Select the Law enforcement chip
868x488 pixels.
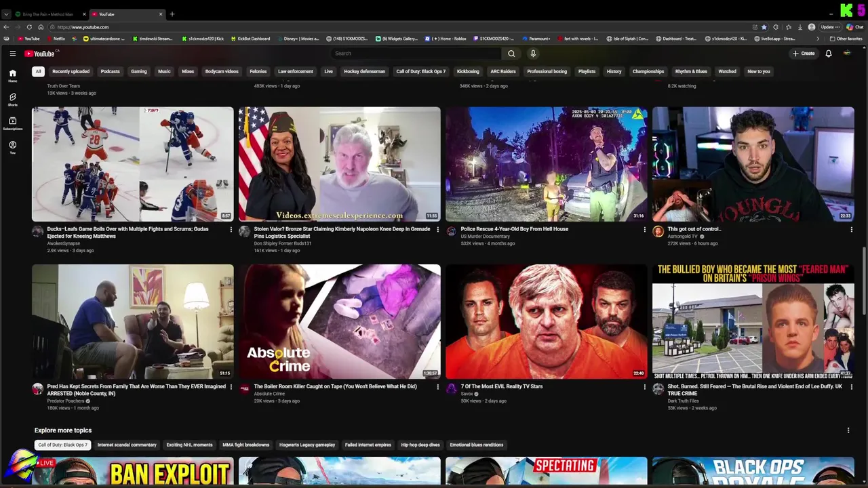296,71
